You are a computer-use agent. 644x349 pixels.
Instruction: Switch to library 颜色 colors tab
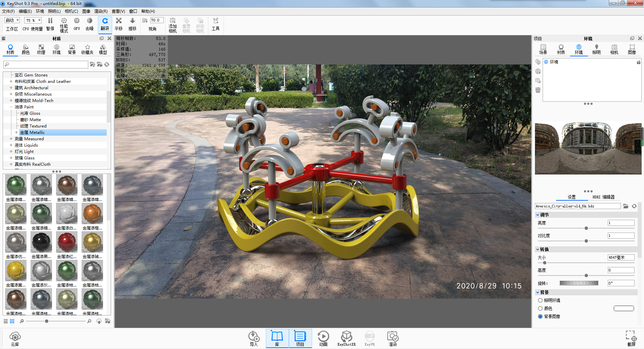pyautogui.click(x=26, y=49)
